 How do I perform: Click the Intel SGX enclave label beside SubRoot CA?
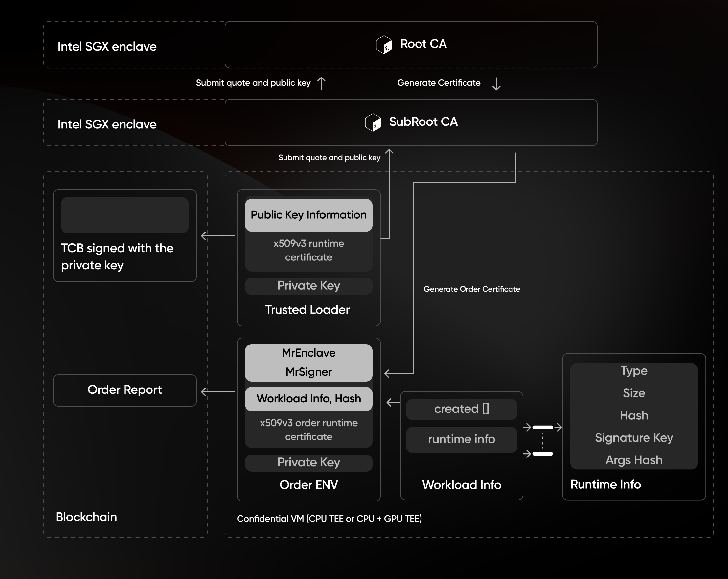pos(107,124)
